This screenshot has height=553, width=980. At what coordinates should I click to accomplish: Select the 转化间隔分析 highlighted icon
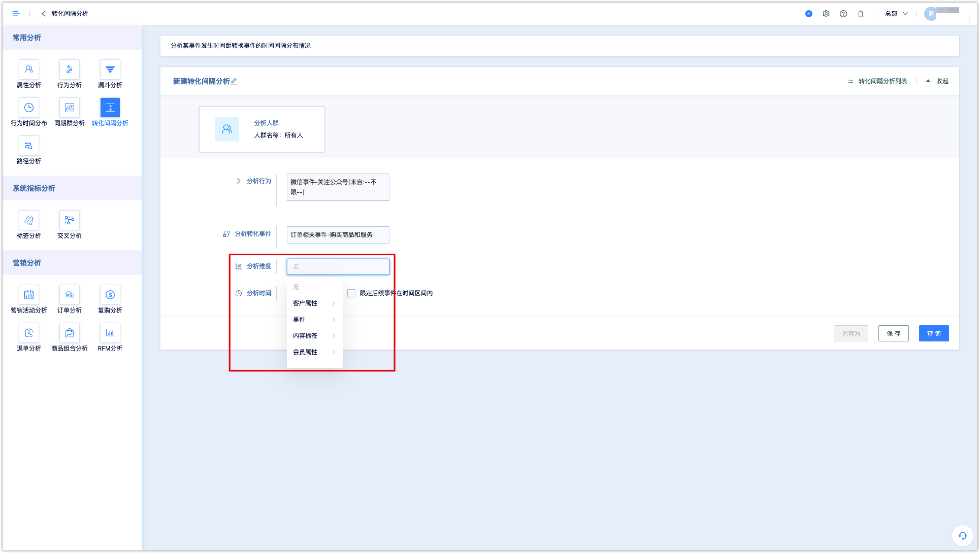110,108
